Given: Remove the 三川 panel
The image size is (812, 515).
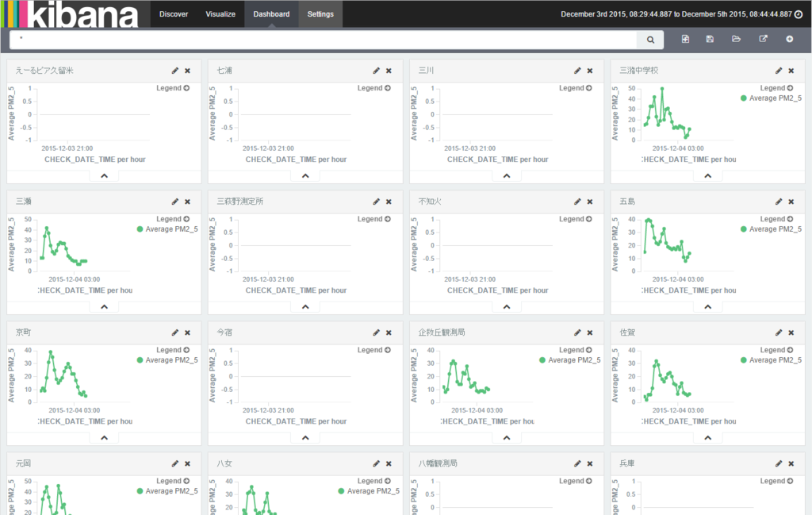Looking at the screenshot, I should click(590, 71).
